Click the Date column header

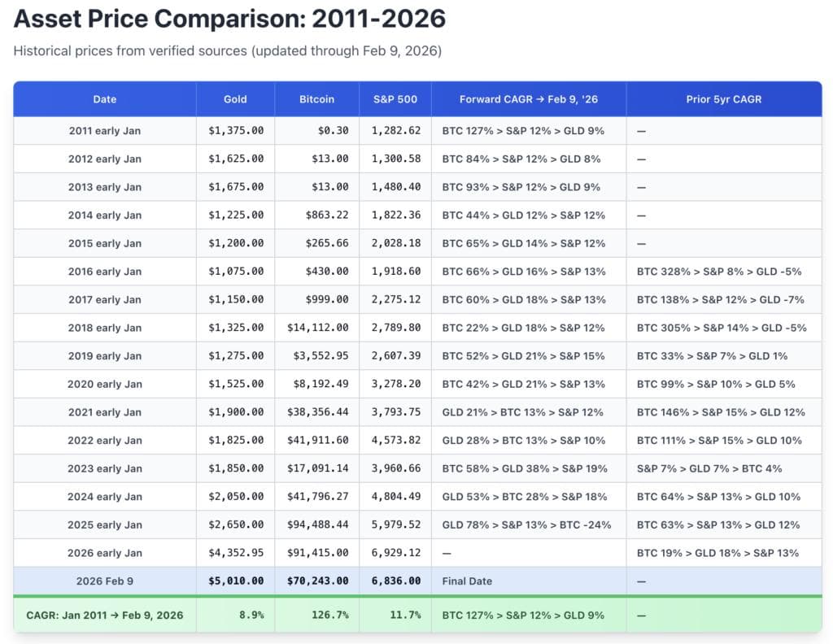[x=105, y=99]
